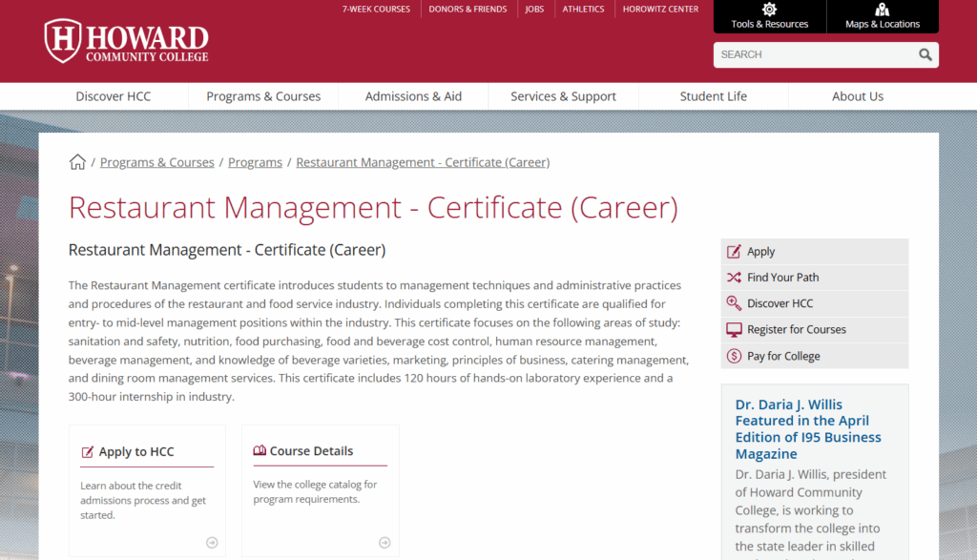This screenshot has width=977, height=560.
Task: Open the Maps & Locations button
Action: point(883,17)
